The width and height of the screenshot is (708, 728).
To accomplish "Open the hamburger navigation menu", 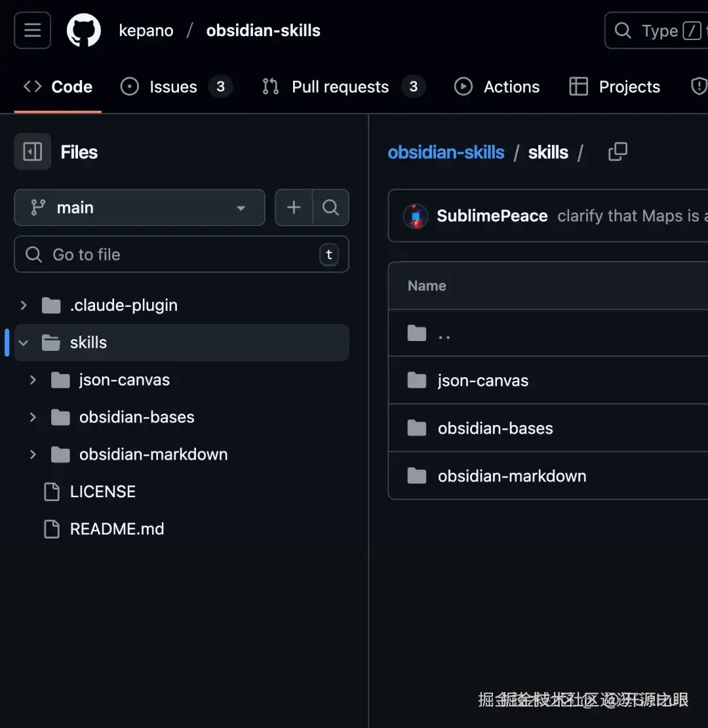I will [33, 31].
